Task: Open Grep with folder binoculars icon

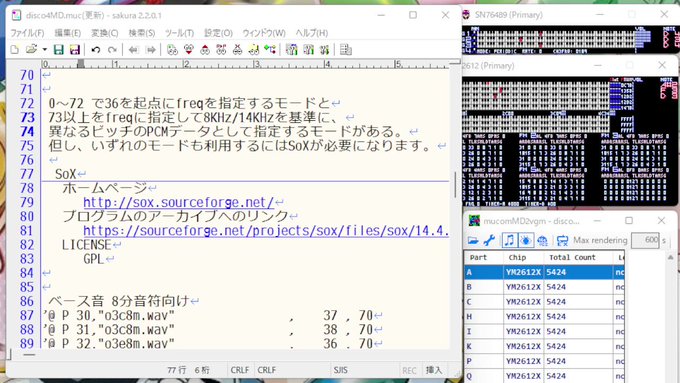Action: 254,50
